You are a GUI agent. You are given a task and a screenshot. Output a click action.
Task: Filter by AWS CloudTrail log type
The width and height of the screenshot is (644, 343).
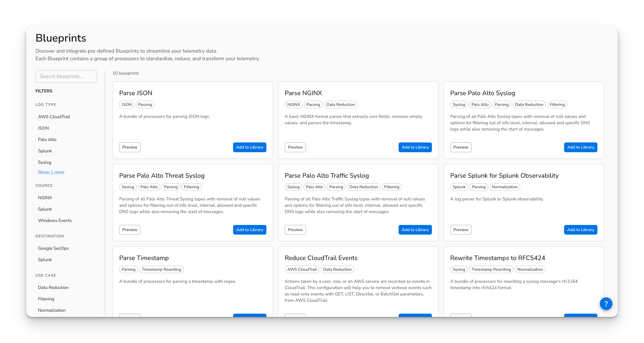[54, 117]
